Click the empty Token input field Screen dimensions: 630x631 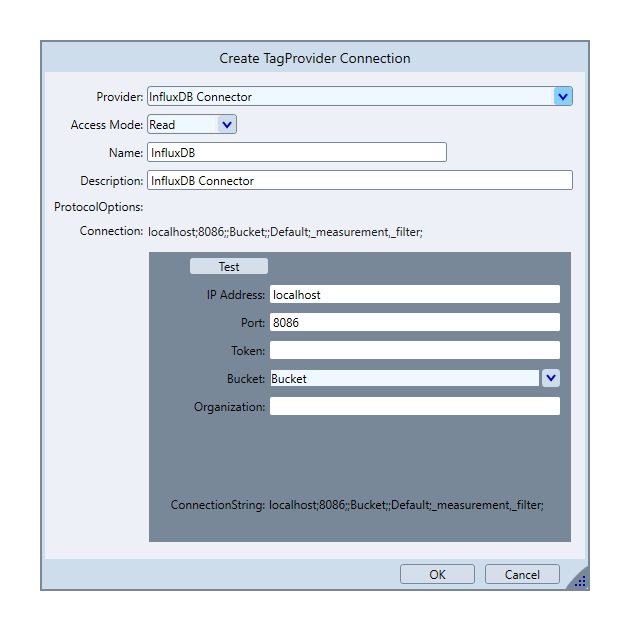414,351
